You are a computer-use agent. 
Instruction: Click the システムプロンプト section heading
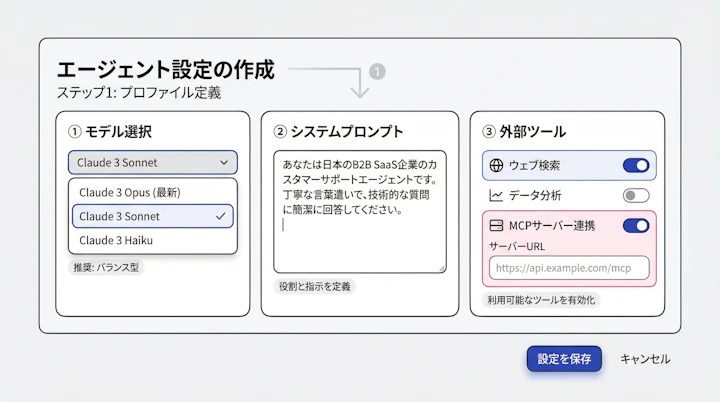point(338,132)
